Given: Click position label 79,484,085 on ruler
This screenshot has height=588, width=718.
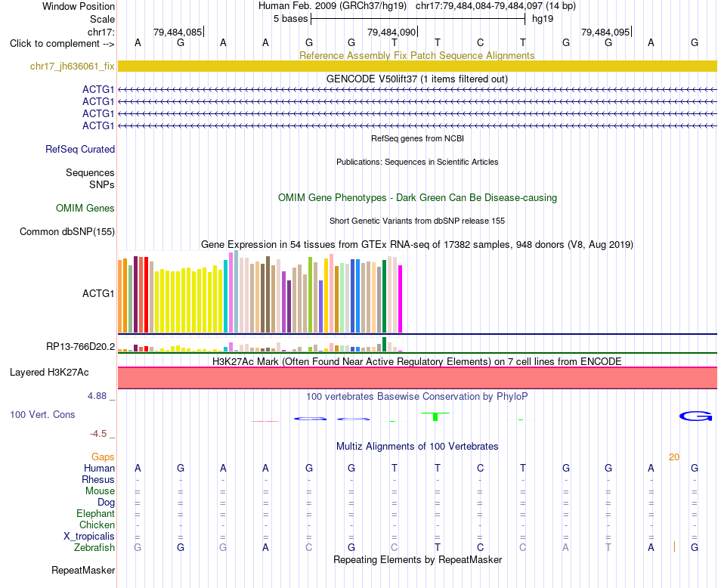Looking at the screenshot, I should [x=178, y=32].
